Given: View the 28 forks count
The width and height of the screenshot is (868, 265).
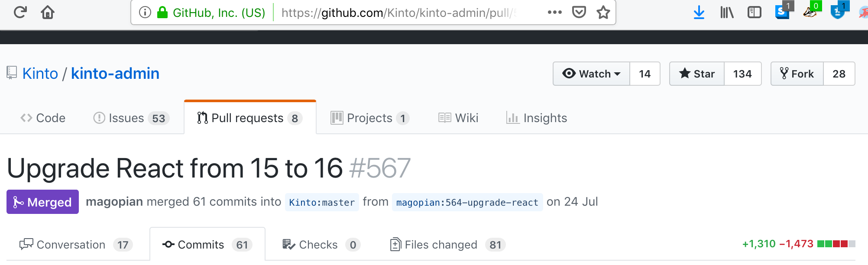Looking at the screenshot, I should click(839, 74).
